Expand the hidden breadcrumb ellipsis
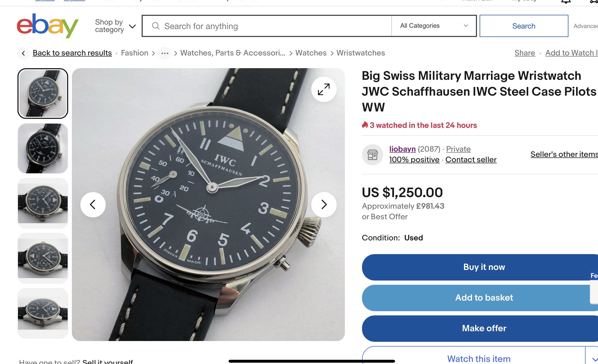This screenshot has width=598, height=364. pyautogui.click(x=165, y=53)
